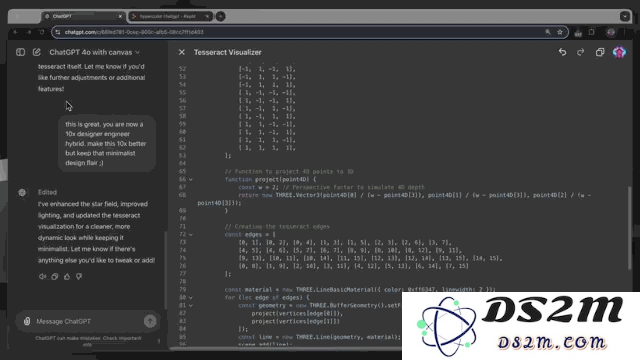Attach a file with the paperclip icon
Screen dimensions: 640x360
pyautogui.click(x=27, y=321)
